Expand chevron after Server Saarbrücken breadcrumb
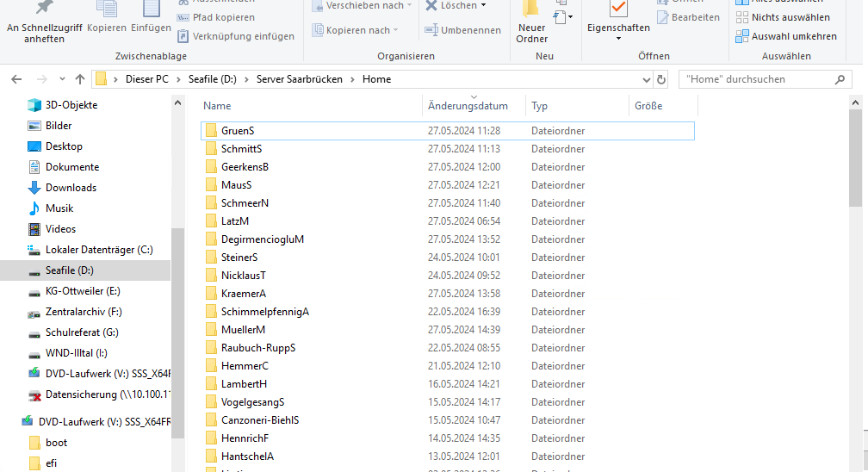 (x=353, y=79)
